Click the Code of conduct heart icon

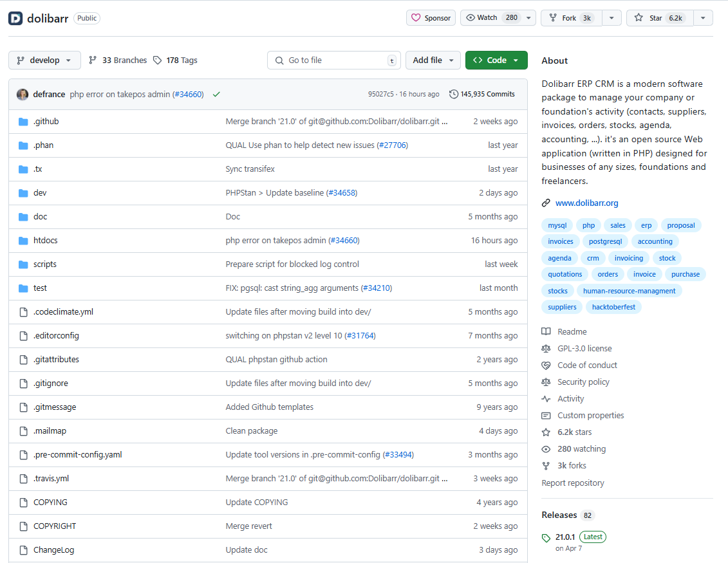pyautogui.click(x=546, y=365)
